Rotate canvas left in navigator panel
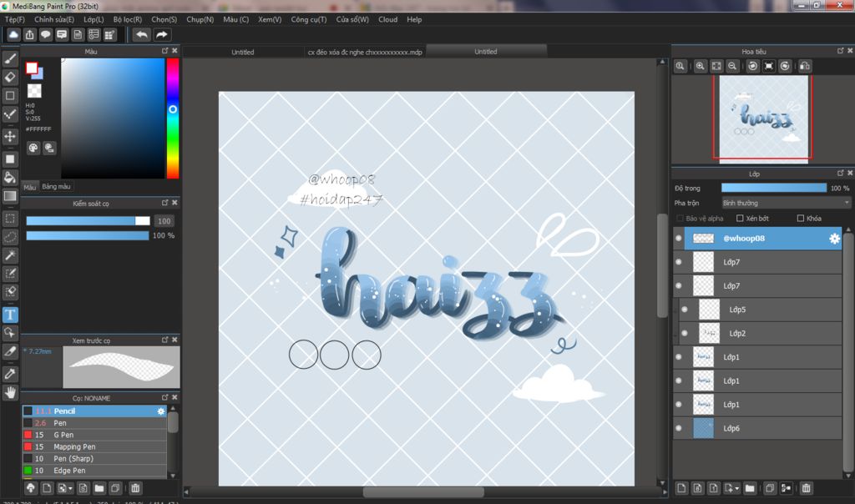 click(x=752, y=66)
